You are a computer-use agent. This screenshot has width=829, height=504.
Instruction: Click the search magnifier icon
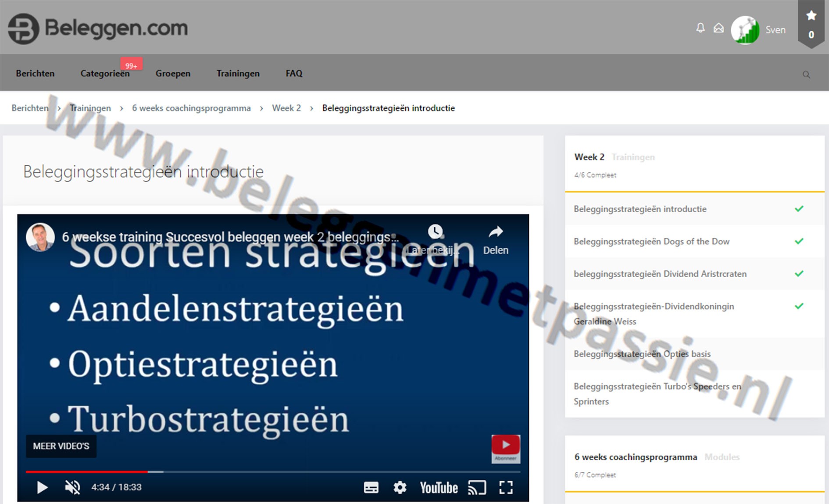(x=806, y=75)
